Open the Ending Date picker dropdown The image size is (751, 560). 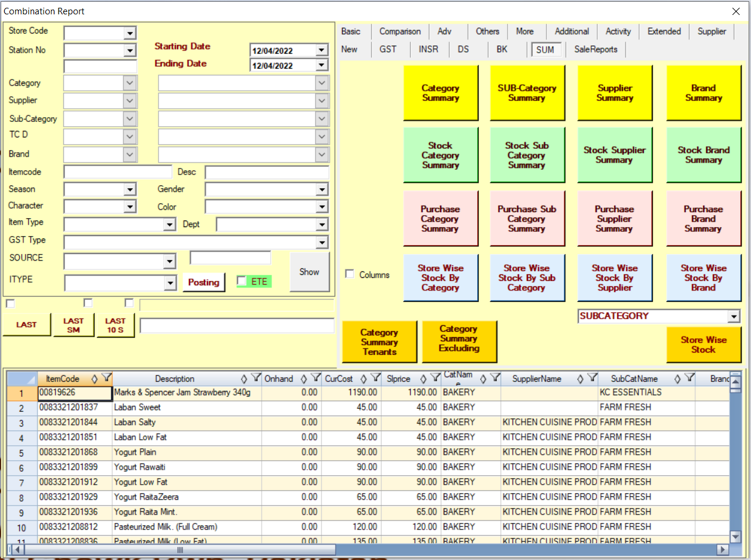coord(322,65)
